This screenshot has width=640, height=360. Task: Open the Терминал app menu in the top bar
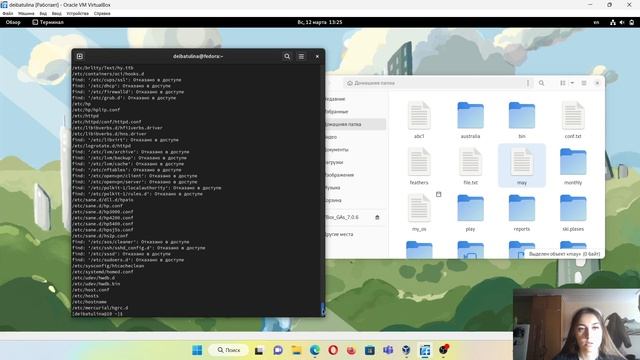coord(48,22)
